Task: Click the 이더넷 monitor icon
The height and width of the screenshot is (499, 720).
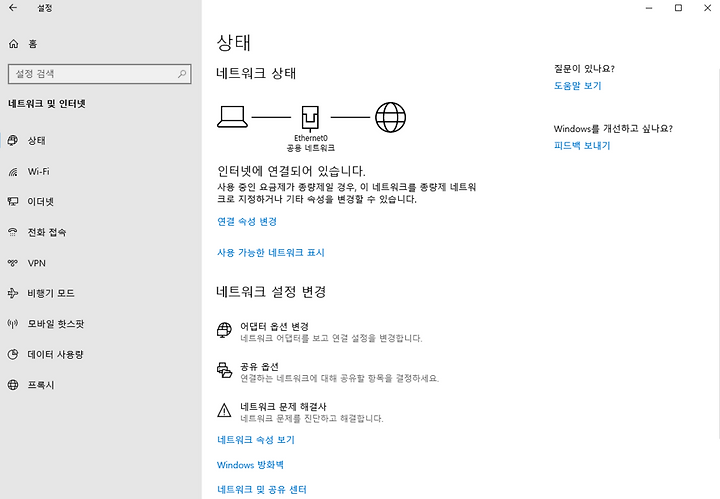Action: (x=13, y=202)
